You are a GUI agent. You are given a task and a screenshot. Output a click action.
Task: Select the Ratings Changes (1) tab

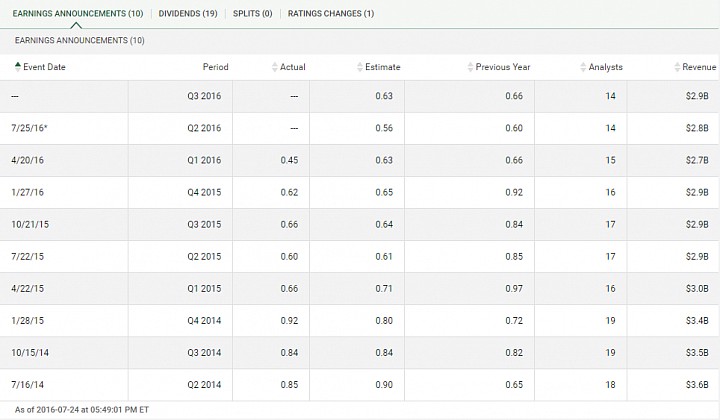[331, 14]
